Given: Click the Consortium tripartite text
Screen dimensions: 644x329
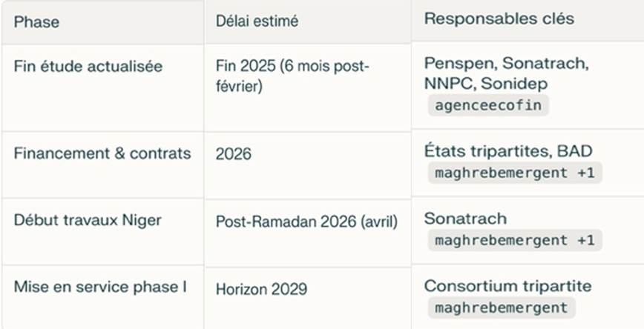Looking at the screenshot, I should coord(508,286).
